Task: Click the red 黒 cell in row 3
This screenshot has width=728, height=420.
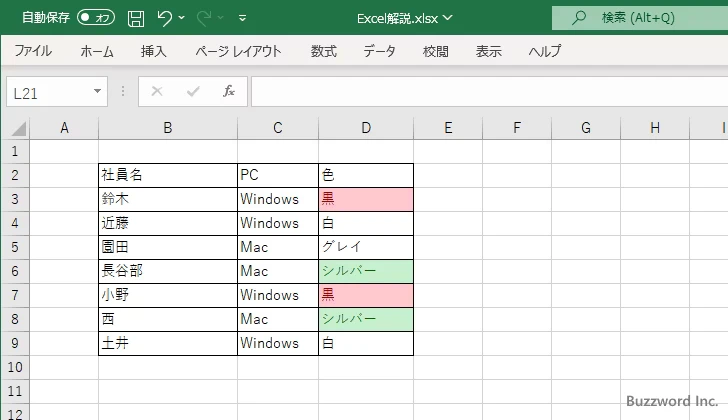Action: pos(366,200)
